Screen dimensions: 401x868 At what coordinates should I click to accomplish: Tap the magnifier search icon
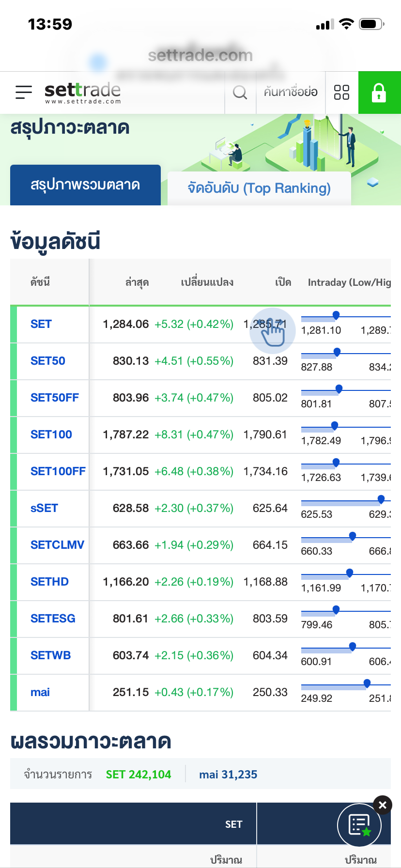click(240, 92)
